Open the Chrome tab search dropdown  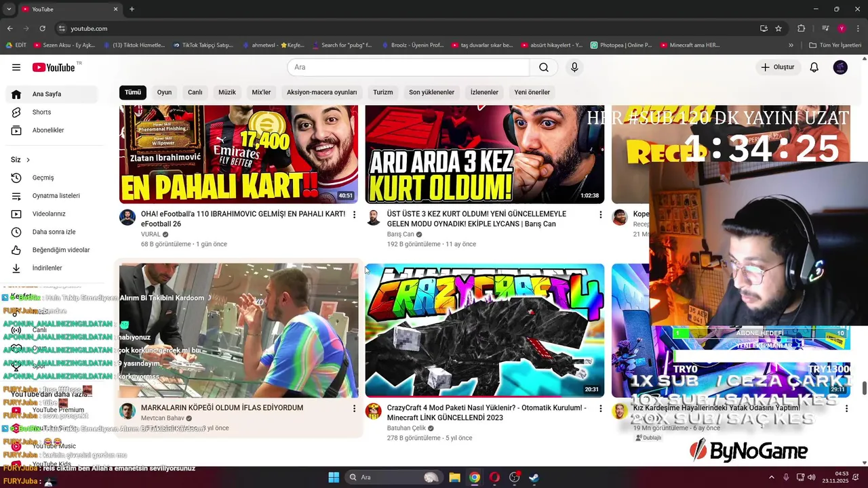pyautogui.click(x=7, y=9)
